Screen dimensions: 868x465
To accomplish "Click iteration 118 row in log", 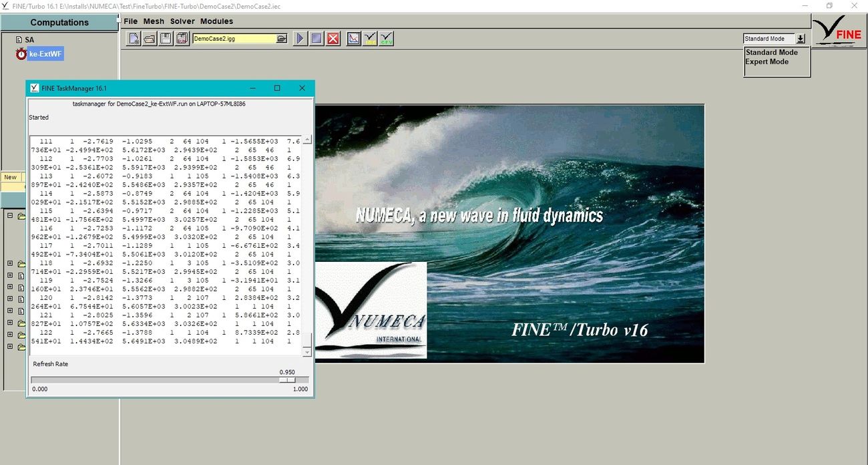I will tap(166, 263).
